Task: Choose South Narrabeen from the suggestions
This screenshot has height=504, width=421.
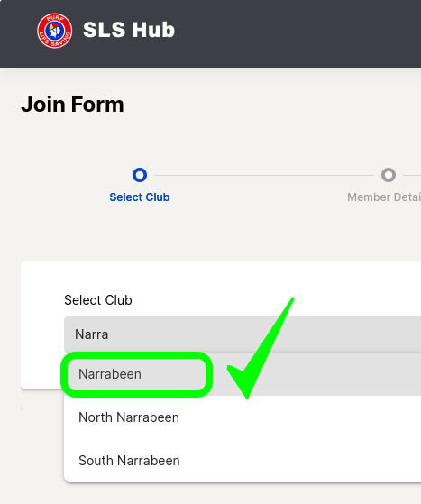Action: [x=129, y=461]
